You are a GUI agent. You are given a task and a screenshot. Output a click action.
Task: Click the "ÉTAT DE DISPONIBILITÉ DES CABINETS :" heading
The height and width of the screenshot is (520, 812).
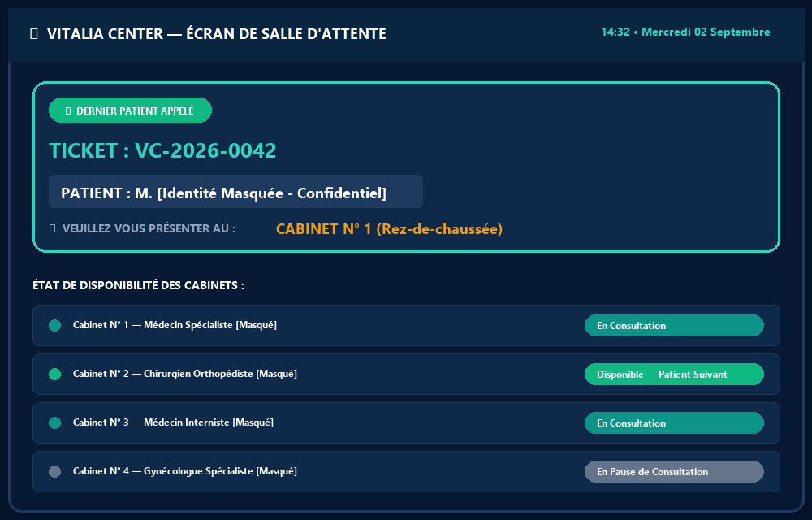[138, 285]
